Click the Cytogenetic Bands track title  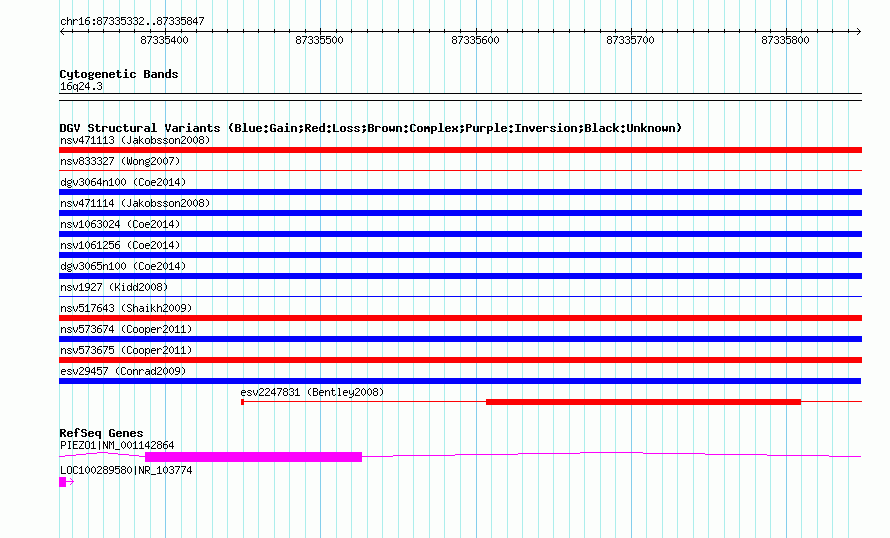(x=119, y=74)
